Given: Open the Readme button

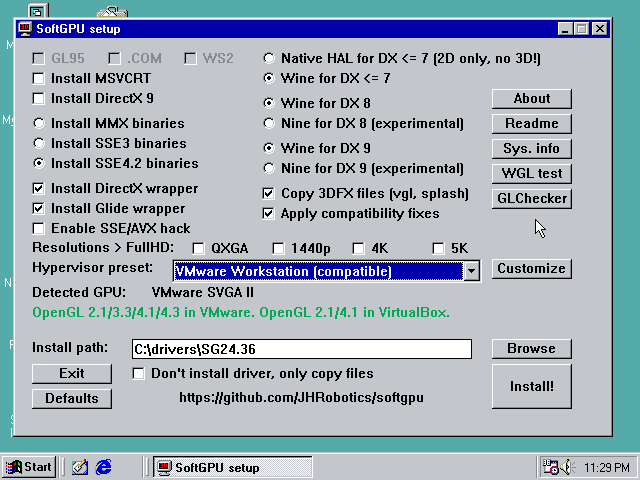Looking at the screenshot, I should pyautogui.click(x=531, y=123).
